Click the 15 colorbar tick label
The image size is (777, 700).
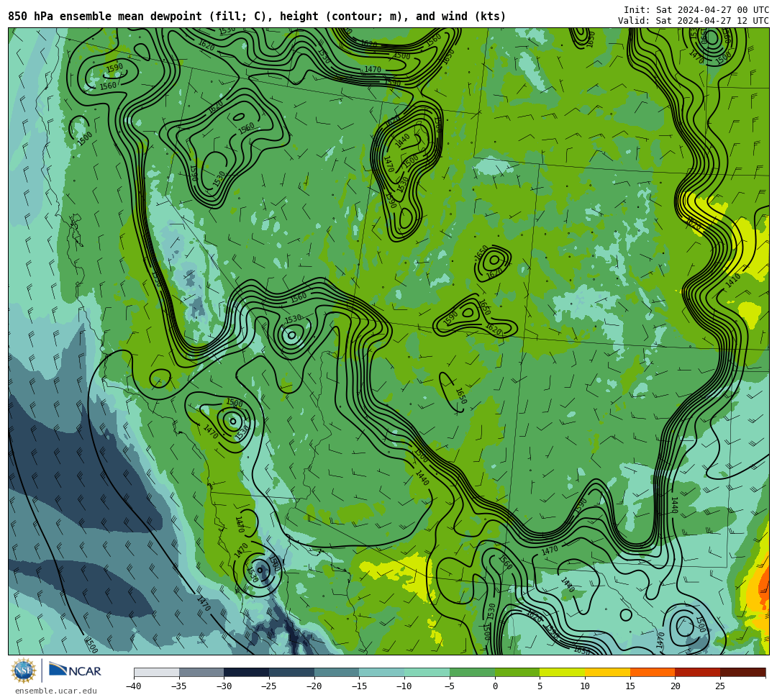630,686
